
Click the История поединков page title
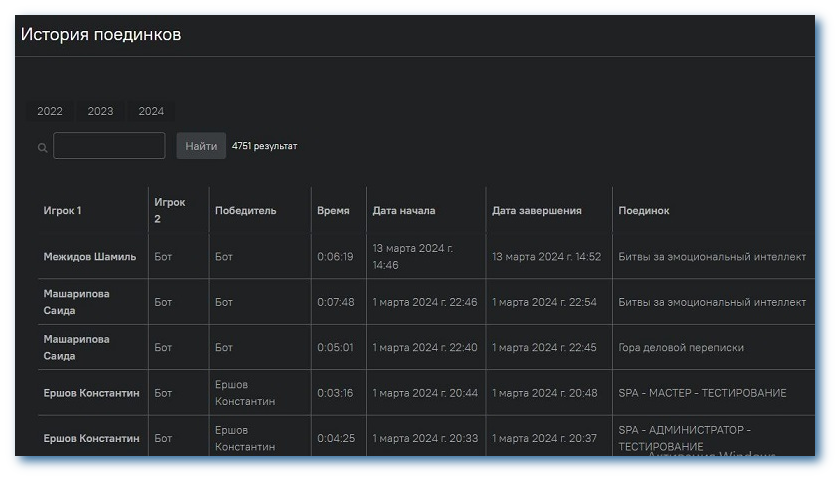pyautogui.click(x=101, y=35)
